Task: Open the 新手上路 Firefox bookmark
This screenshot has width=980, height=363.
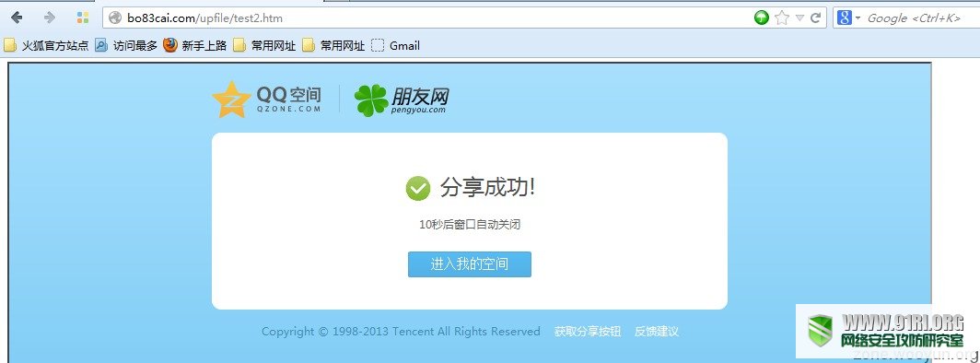Action: 194,46
